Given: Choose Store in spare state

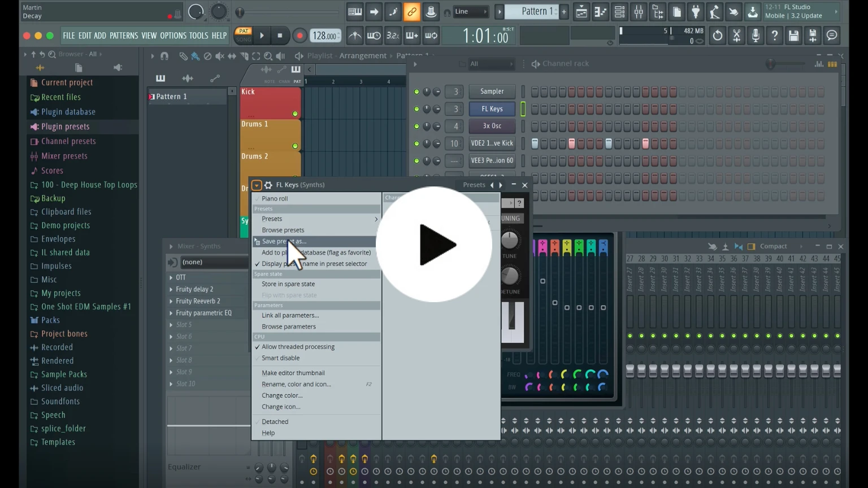Looking at the screenshot, I should (316, 284).
